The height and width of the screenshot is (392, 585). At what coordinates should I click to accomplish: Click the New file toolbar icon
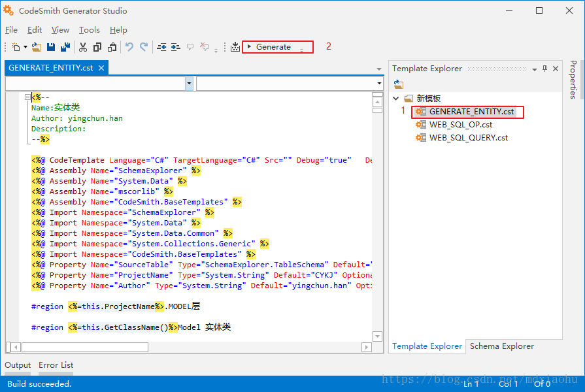tap(16, 47)
